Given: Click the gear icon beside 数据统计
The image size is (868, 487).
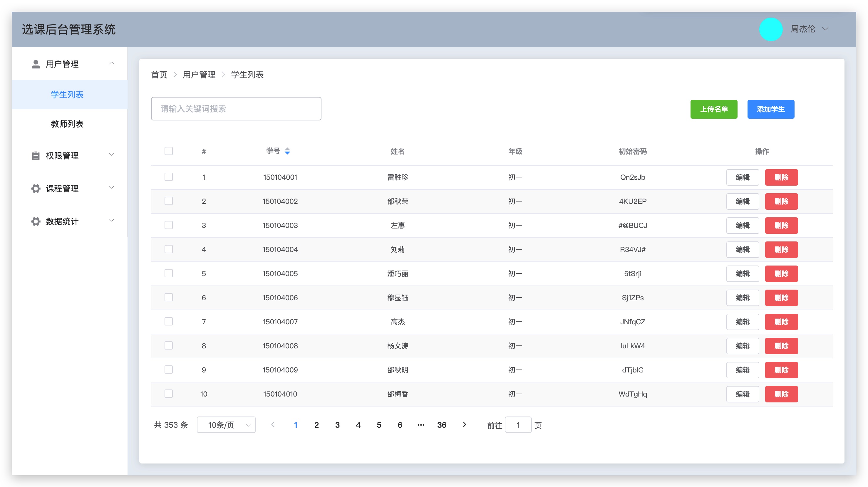Looking at the screenshot, I should [36, 221].
